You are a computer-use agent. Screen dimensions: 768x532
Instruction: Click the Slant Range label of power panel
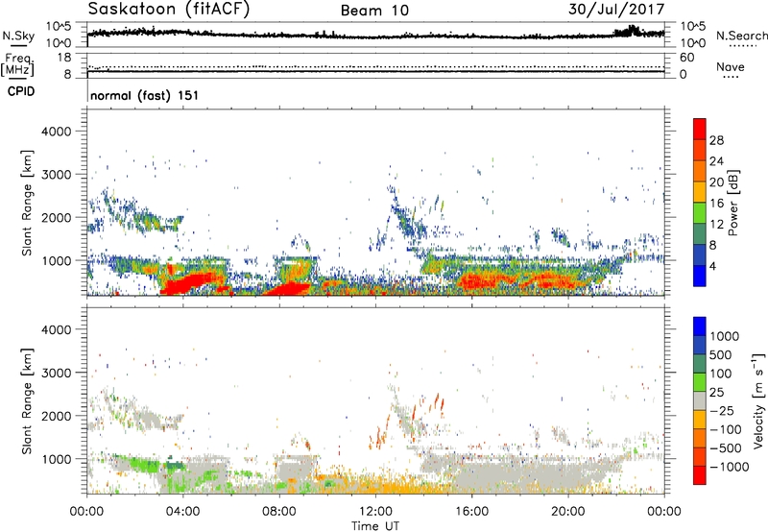(x=27, y=203)
